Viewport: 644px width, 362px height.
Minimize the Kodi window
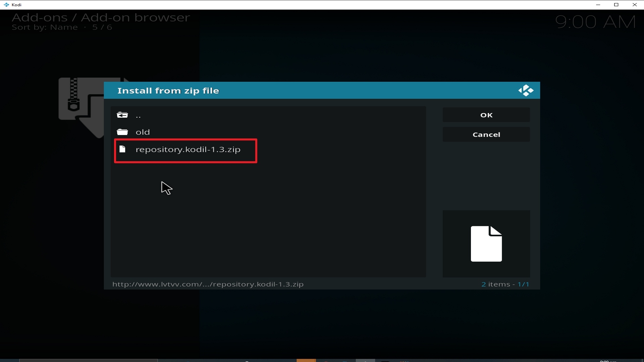pos(598,5)
